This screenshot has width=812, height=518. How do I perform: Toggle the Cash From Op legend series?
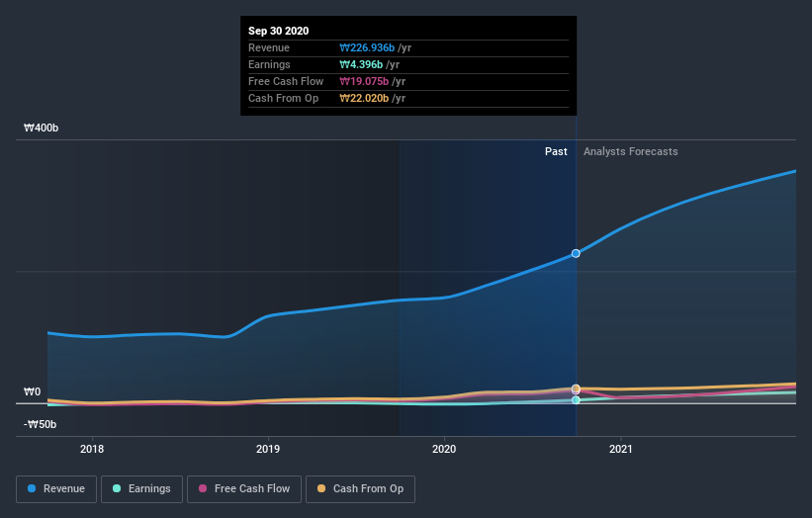click(x=360, y=489)
